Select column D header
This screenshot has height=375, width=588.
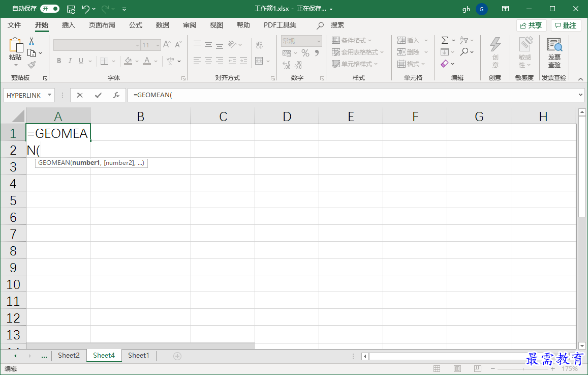point(287,116)
